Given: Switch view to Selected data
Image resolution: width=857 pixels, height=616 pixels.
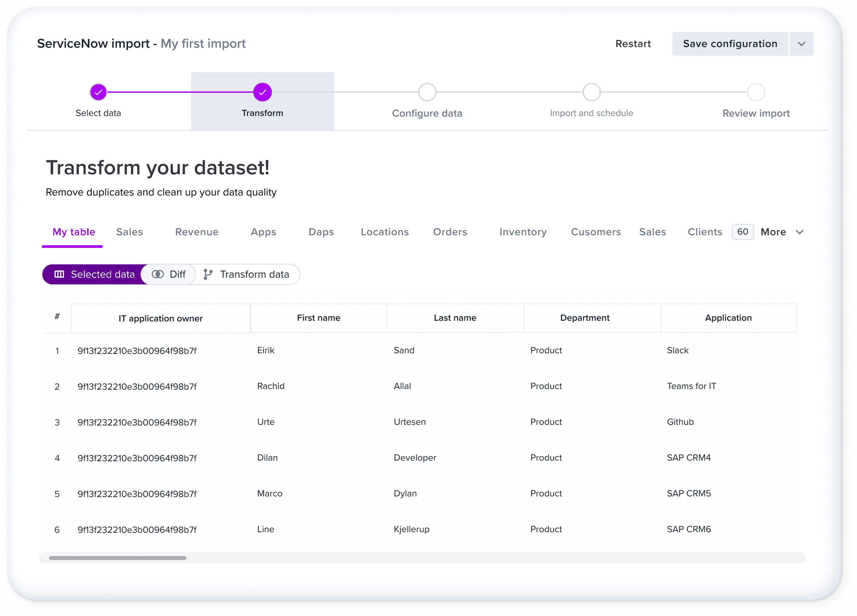Looking at the screenshot, I should (x=94, y=274).
